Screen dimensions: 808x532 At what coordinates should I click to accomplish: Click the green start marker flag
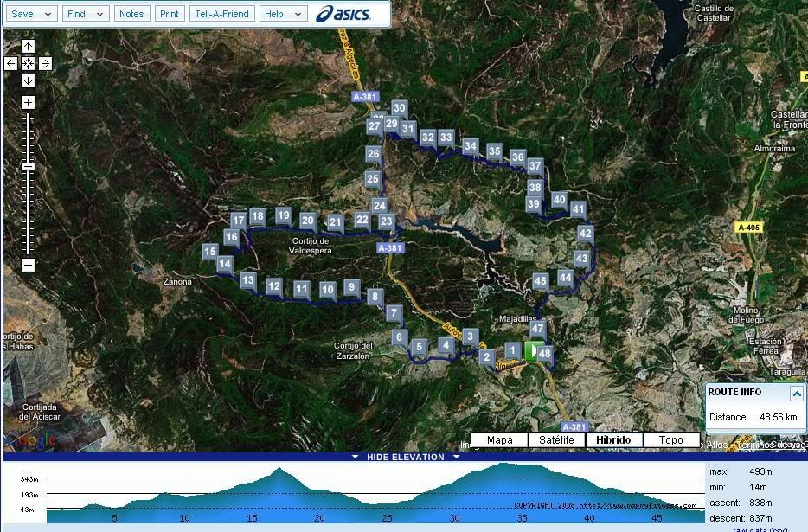coord(532,351)
